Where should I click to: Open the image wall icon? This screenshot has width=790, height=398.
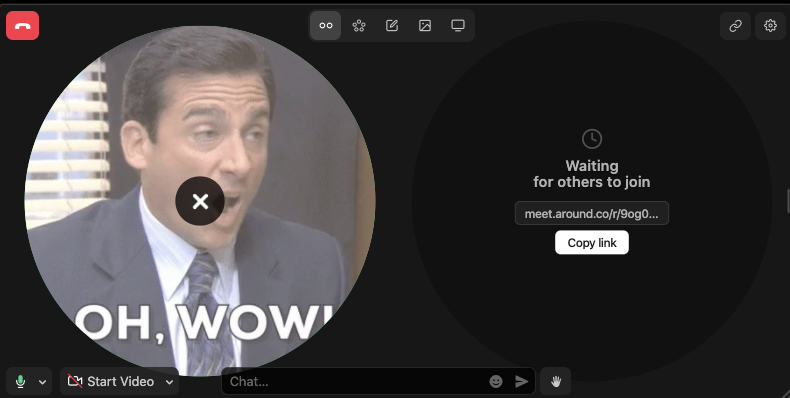click(425, 25)
